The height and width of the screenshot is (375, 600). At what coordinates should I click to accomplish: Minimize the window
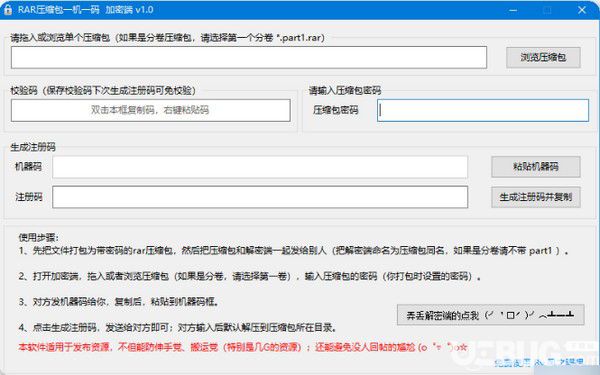tap(513, 10)
